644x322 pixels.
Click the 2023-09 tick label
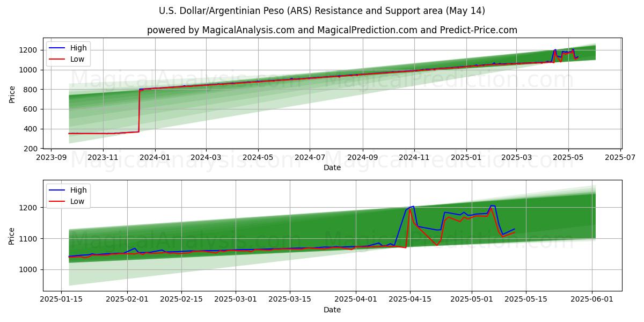[x=51, y=158]
